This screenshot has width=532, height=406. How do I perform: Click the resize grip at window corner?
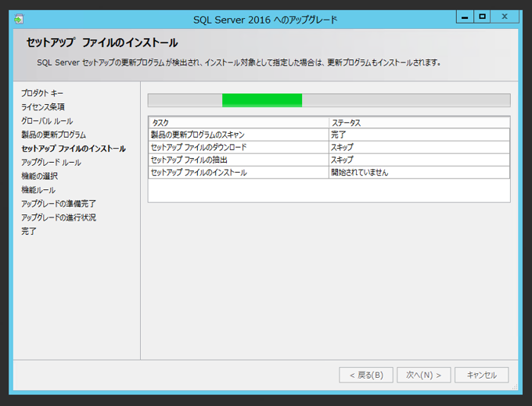(514, 387)
